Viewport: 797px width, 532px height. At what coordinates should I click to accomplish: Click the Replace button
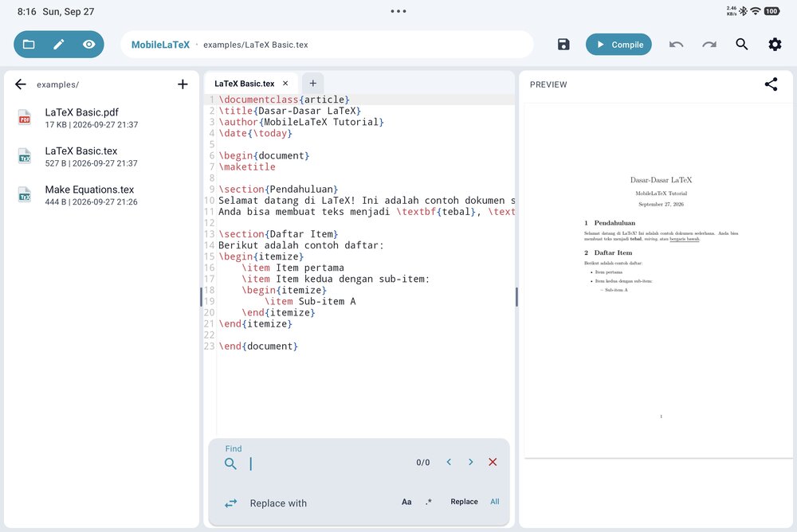(x=464, y=502)
